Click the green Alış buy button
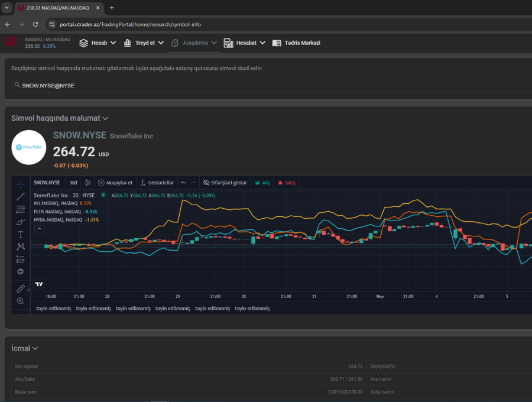 262,183
